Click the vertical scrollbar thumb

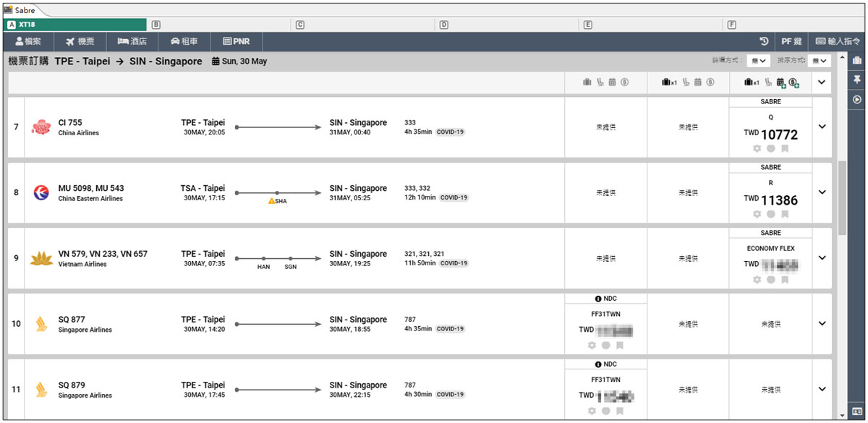tap(842, 197)
